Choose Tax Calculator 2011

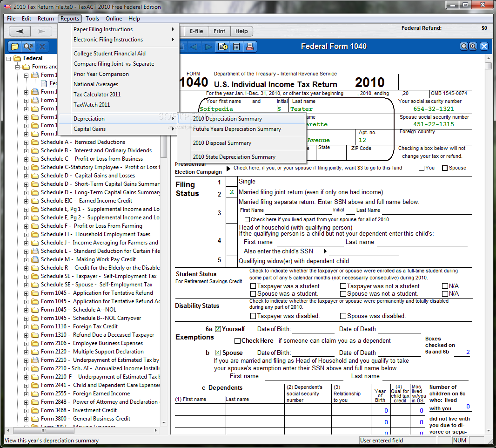pos(118,95)
